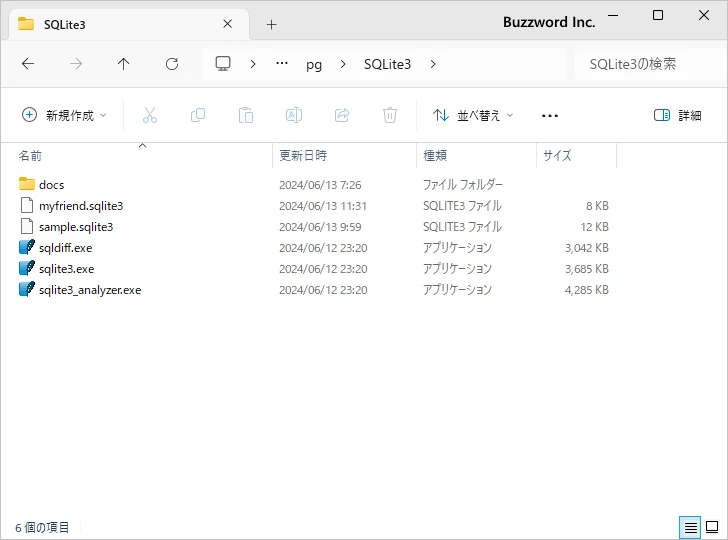Screen dimensions: 728x540
Task: Select sample.sqlite3 file name
Action: click(x=76, y=227)
